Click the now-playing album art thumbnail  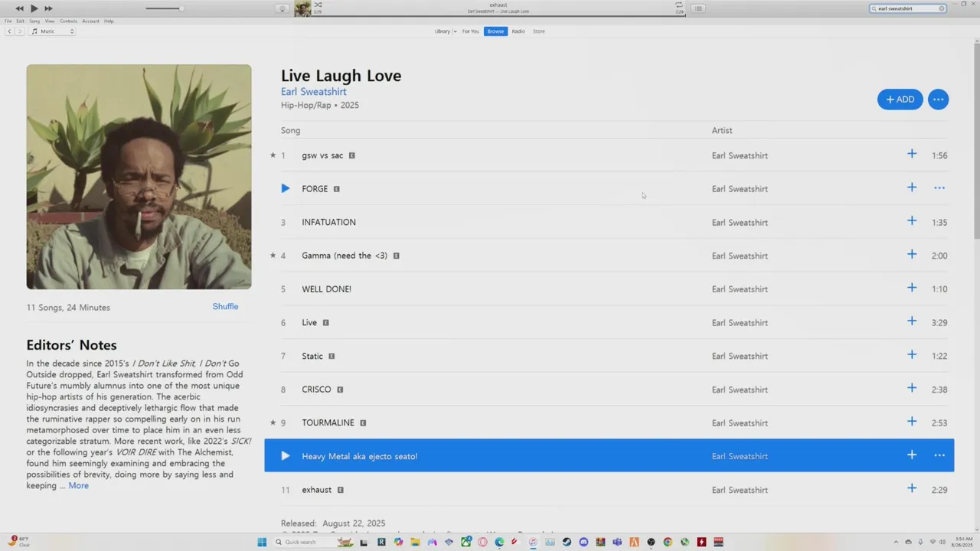coord(302,8)
